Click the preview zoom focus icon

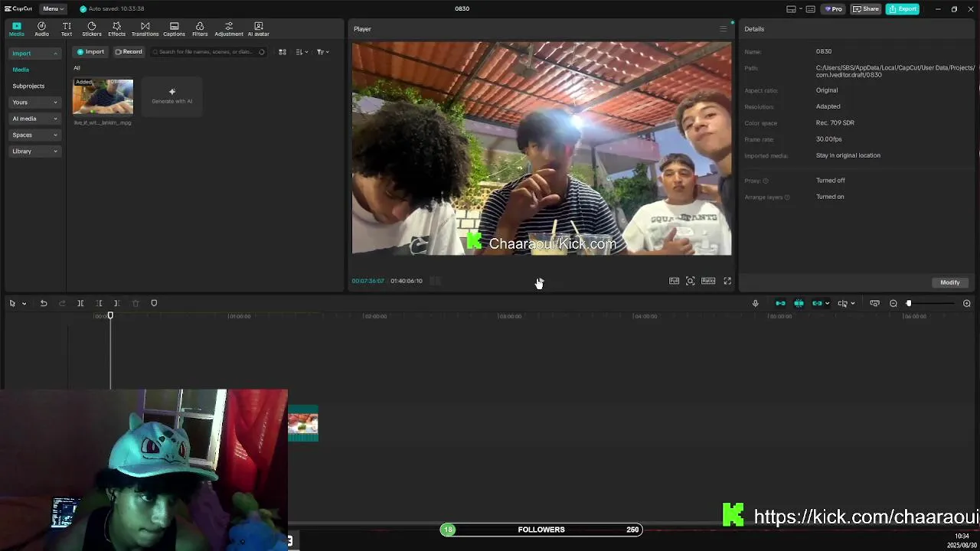coord(690,281)
